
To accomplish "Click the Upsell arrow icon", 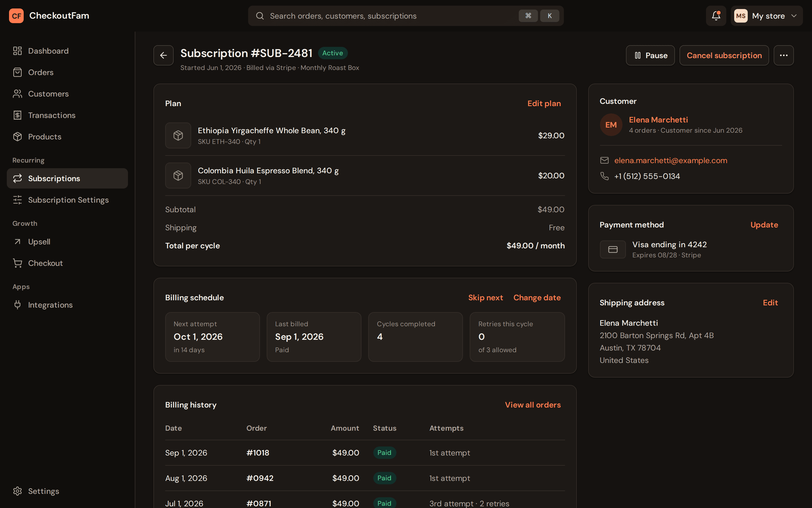I will (17, 242).
